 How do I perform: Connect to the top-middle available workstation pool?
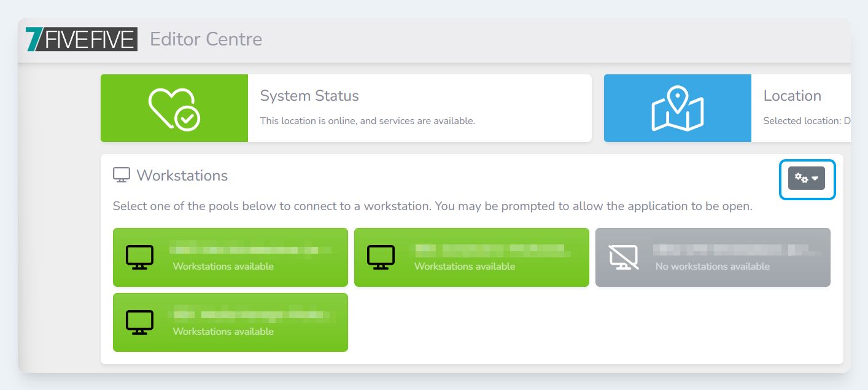[471, 257]
